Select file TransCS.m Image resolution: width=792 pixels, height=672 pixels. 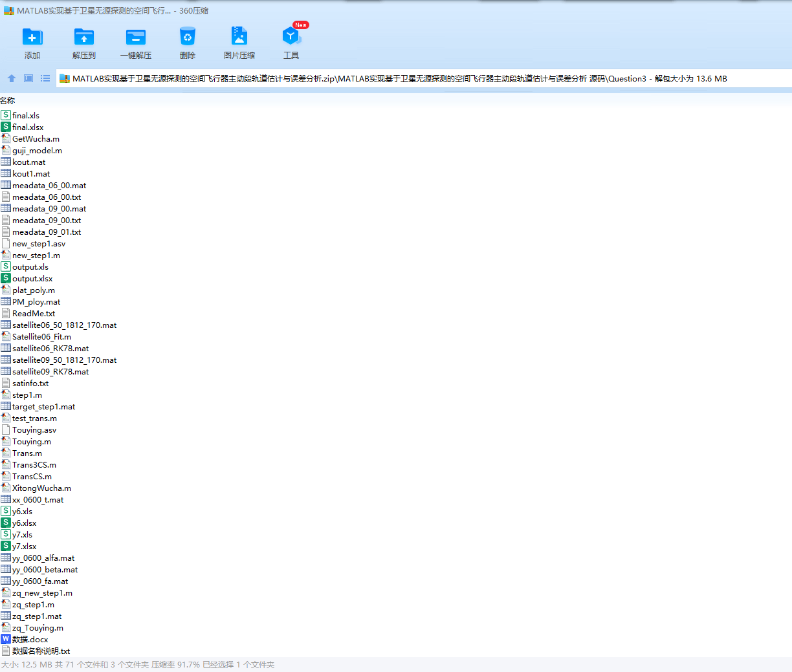pyautogui.click(x=32, y=477)
